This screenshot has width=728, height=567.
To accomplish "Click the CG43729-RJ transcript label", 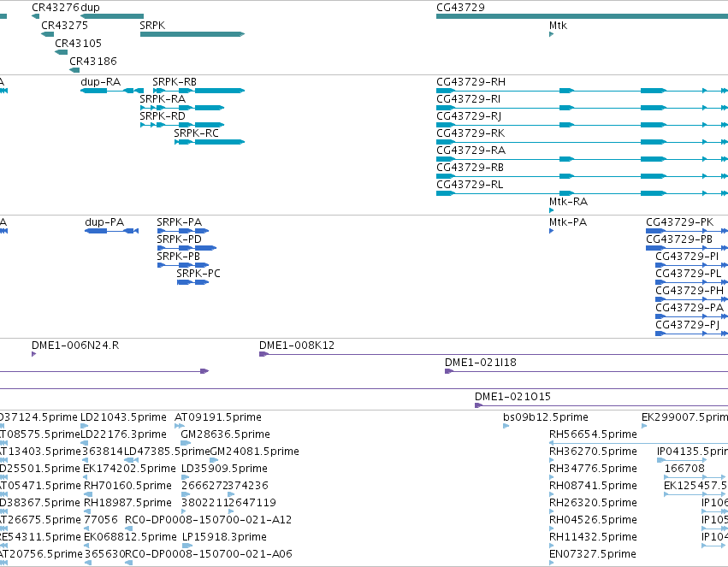I will [469, 116].
